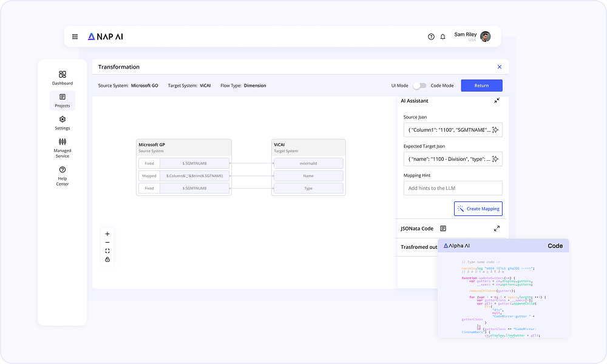Click the Source Json input field
This screenshot has height=364, width=607.
(x=453, y=130)
